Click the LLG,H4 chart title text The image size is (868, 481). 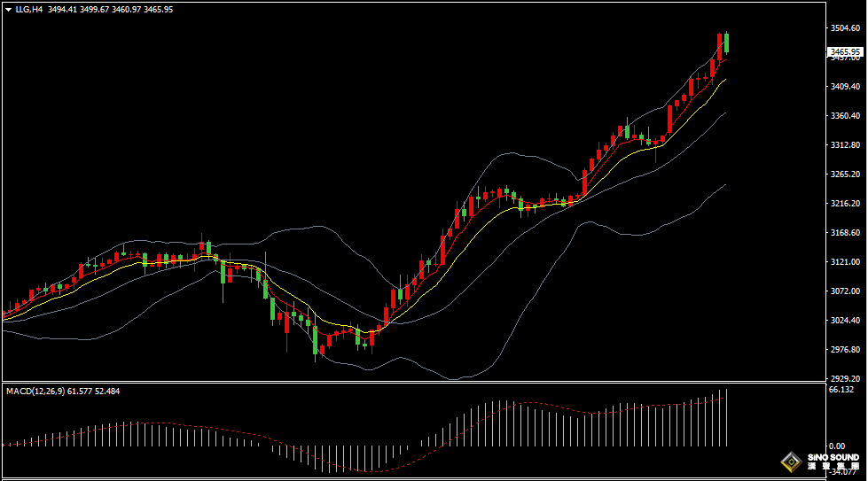pyautogui.click(x=28, y=10)
